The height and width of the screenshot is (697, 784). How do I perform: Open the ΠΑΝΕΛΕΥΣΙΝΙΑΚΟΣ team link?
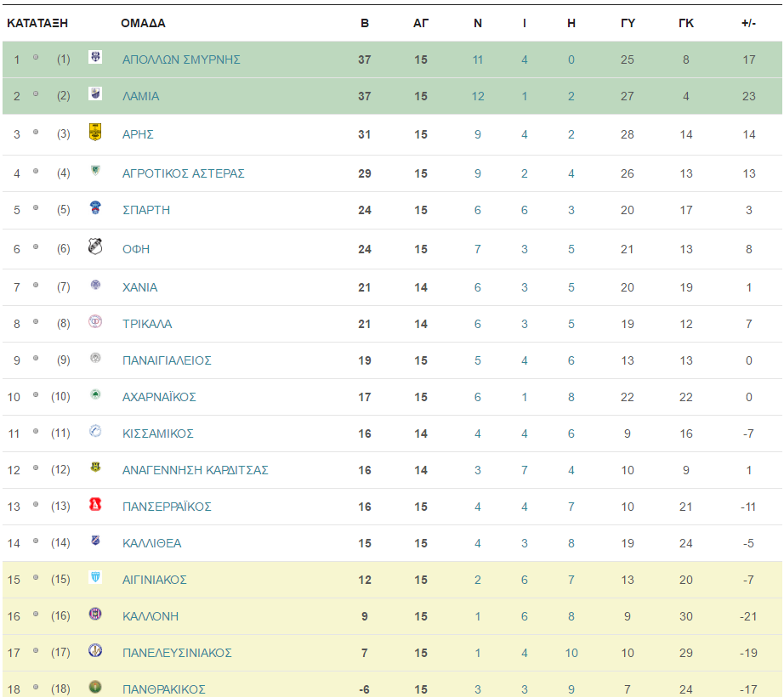(x=177, y=653)
